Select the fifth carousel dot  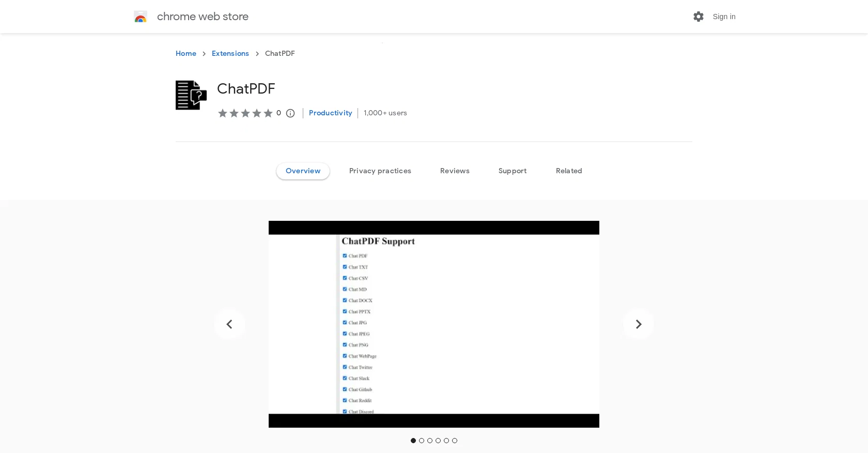click(446, 441)
